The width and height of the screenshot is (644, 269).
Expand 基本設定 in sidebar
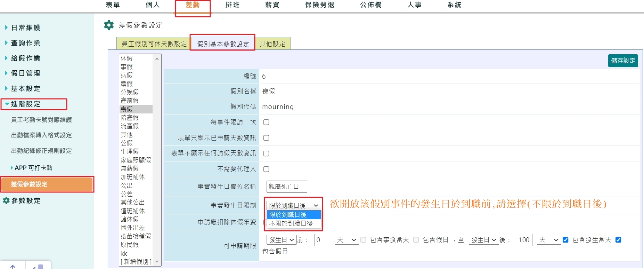pos(25,88)
